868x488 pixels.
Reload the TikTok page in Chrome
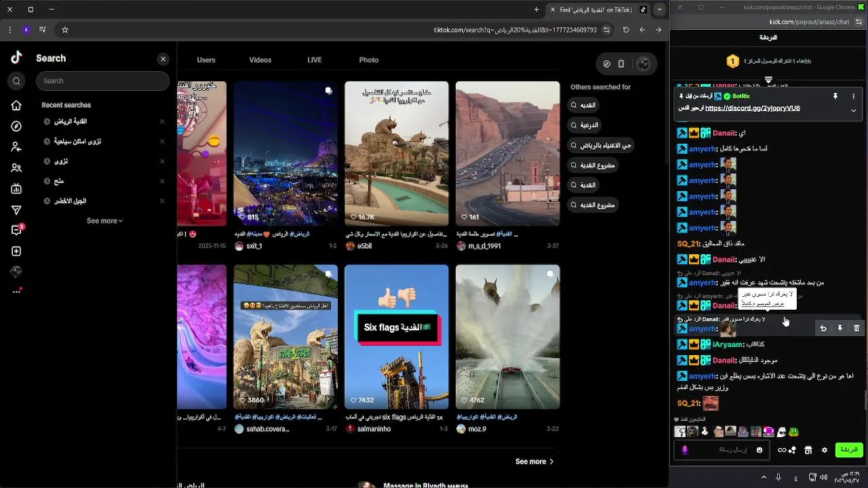[x=626, y=30]
